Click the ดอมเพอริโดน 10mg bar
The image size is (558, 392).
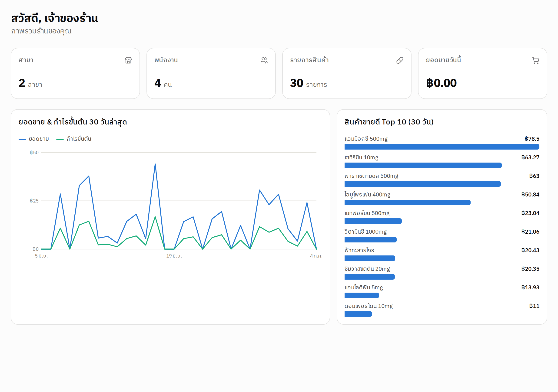coord(358,314)
